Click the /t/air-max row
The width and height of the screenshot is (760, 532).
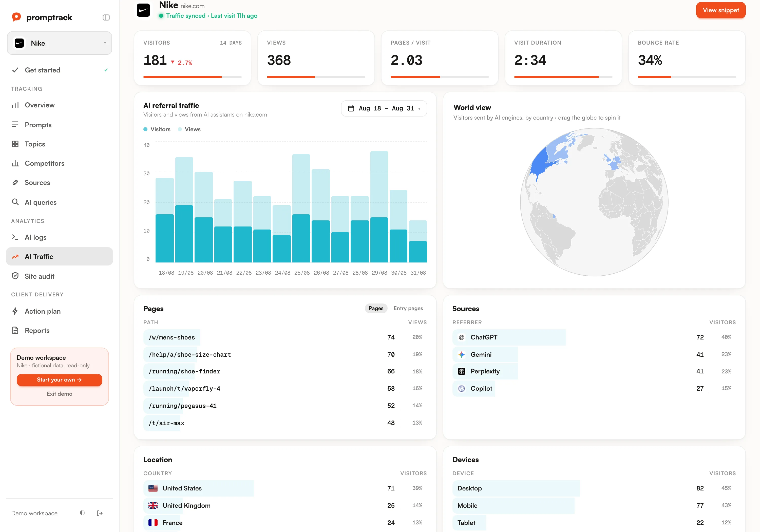285,423
